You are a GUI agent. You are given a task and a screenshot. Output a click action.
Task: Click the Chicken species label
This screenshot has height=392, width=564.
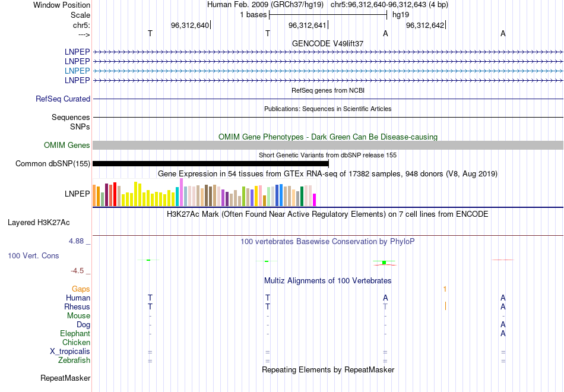pyautogui.click(x=76, y=342)
